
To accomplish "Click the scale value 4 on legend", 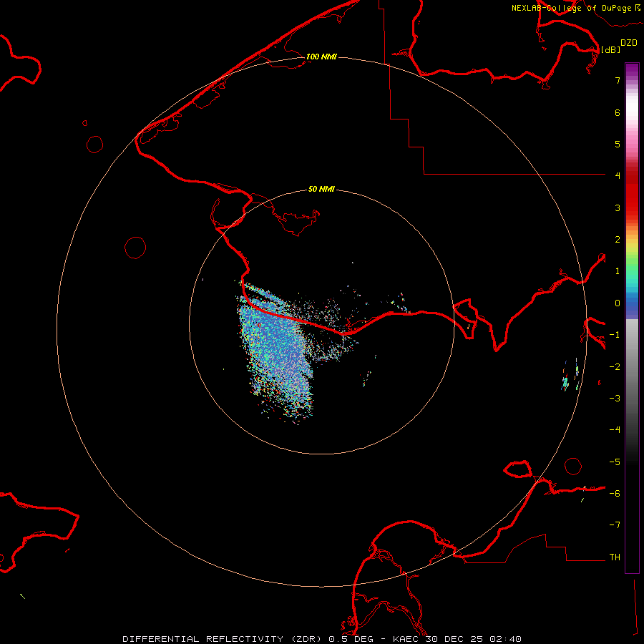I will (x=618, y=176).
